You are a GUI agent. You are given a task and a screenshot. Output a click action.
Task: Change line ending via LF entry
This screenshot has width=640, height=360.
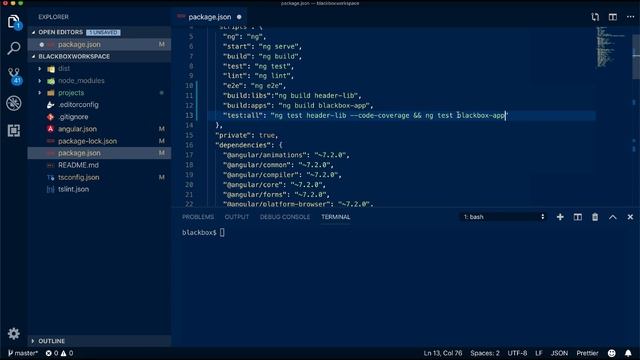tap(539, 353)
